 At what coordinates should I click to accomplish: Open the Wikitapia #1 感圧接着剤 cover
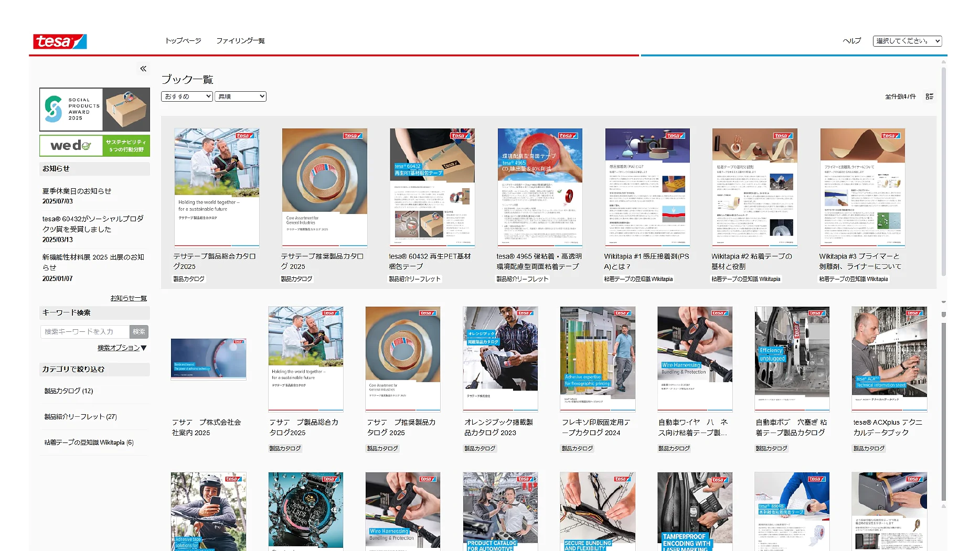(x=647, y=187)
